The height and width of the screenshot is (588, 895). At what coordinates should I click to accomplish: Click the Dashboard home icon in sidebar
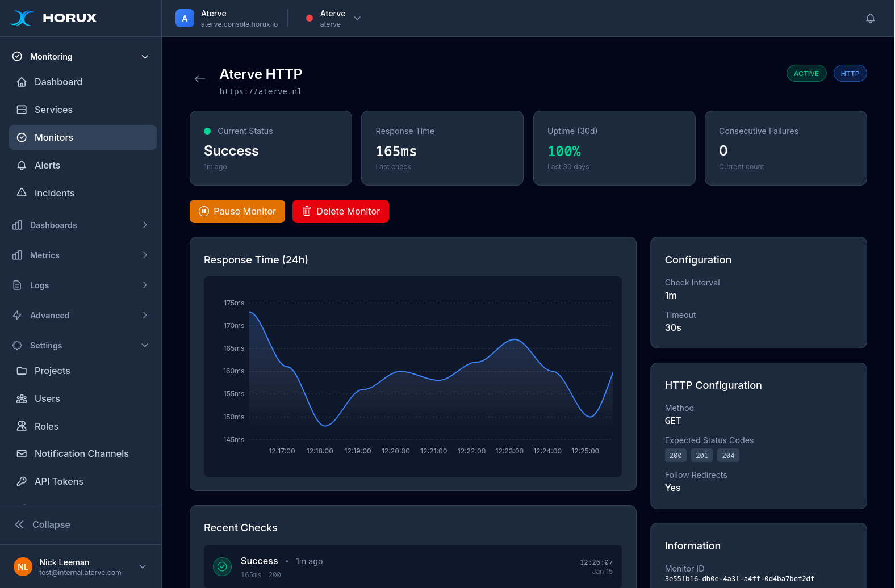click(x=22, y=82)
